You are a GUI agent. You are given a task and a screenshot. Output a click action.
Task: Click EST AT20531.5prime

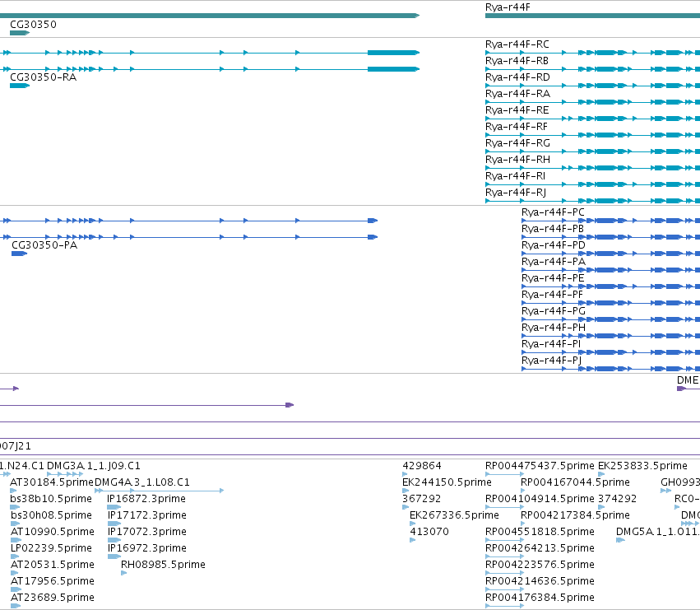[52, 565]
